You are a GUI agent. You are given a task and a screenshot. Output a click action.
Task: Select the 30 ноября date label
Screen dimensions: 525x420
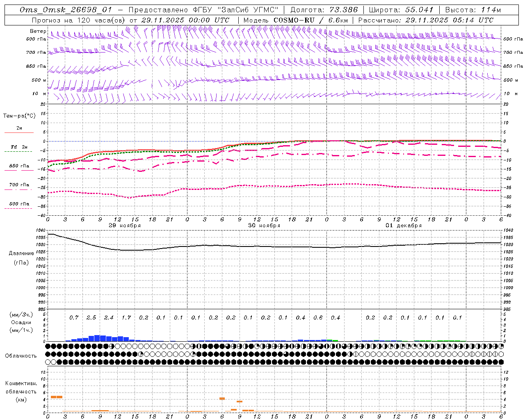[x=265, y=226]
